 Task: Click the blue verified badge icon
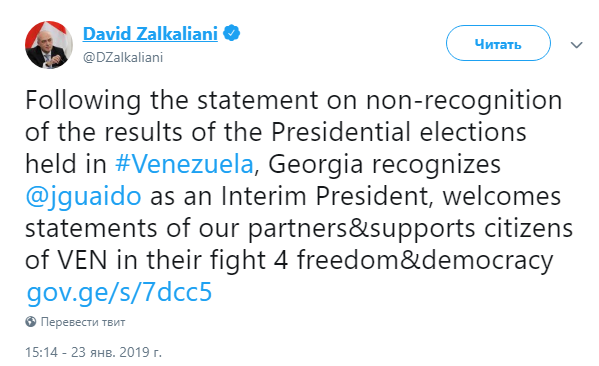[232, 33]
